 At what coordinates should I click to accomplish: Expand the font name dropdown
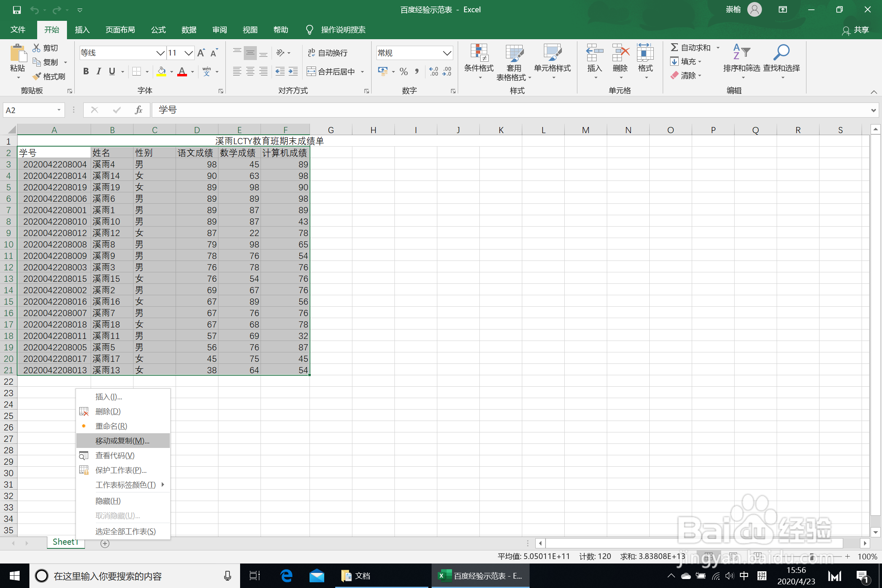tap(160, 53)
